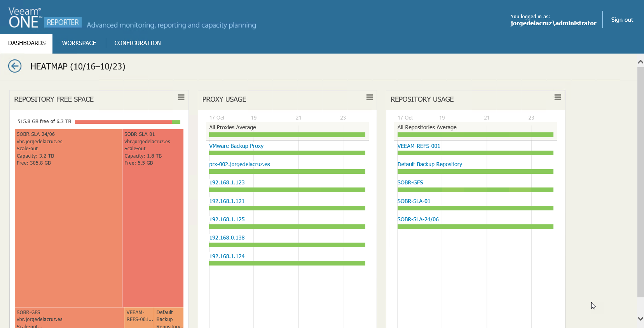Open the Configuration tab
The height and width of the screenshot is (328, 644).
pyautogui.click(x=138, y=43)
